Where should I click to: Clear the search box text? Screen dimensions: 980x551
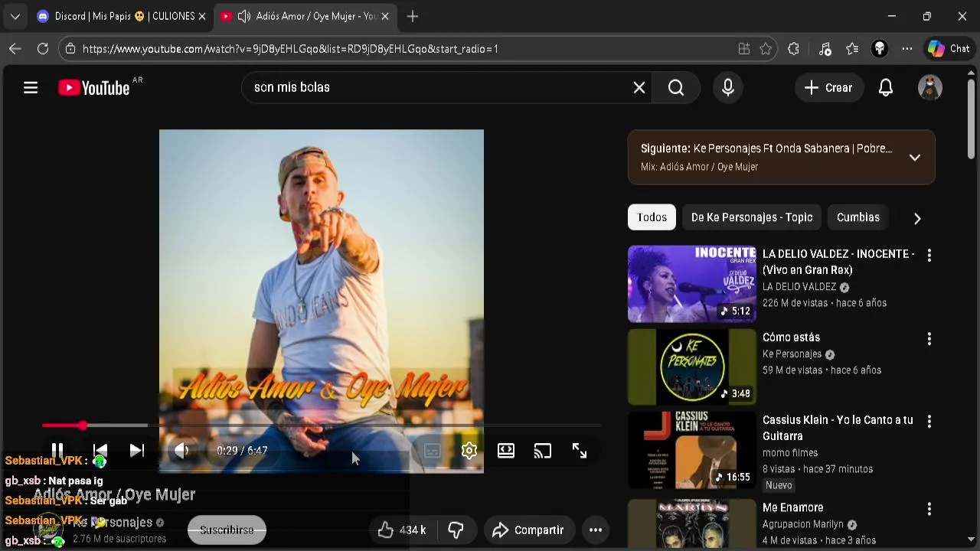tap(639, 88)
